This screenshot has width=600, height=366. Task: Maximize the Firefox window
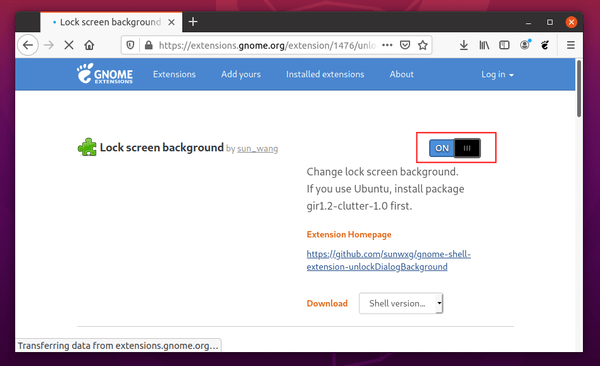tap(550, 22)
